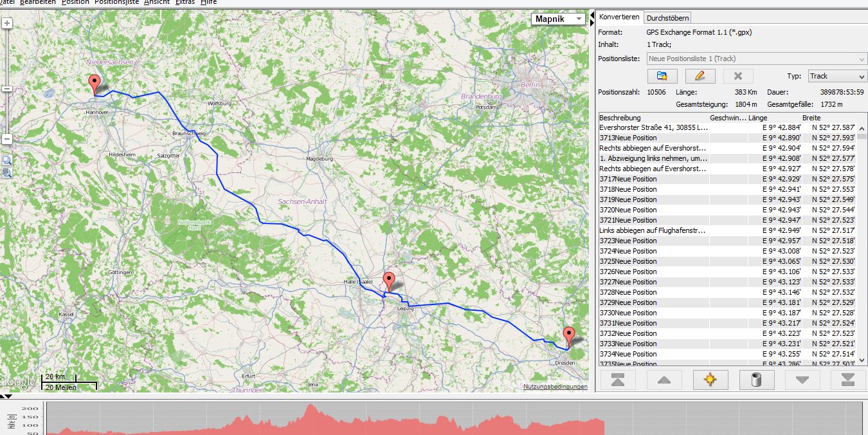Open the Mapnik map type dropdown

[x=558, y=19]
